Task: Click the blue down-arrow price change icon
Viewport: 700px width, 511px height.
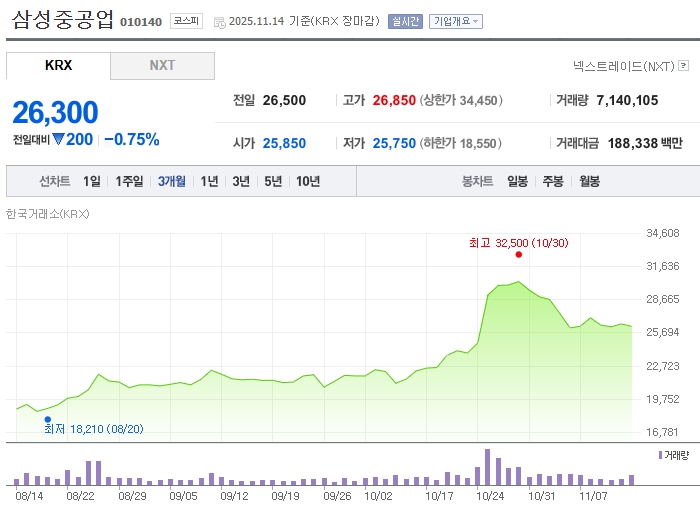Action: [58, 140]
